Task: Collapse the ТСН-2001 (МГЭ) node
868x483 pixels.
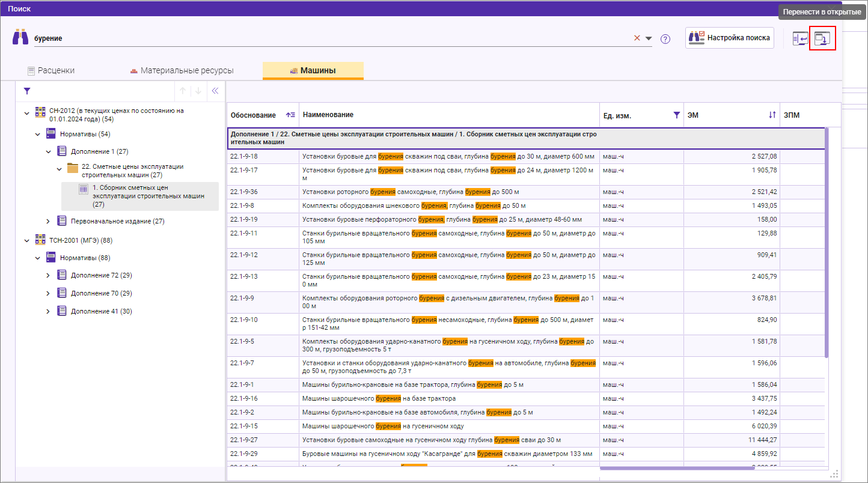Action: coord(26,240)
